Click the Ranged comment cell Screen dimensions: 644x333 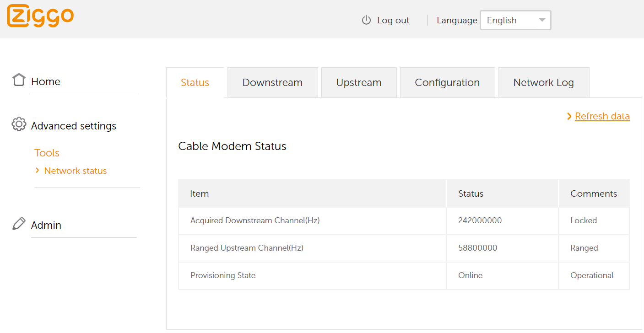tap(594, 248)
